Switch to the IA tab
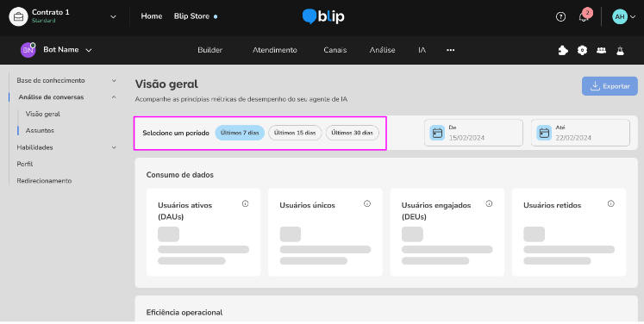644x324 pixels. click(422, 50)
